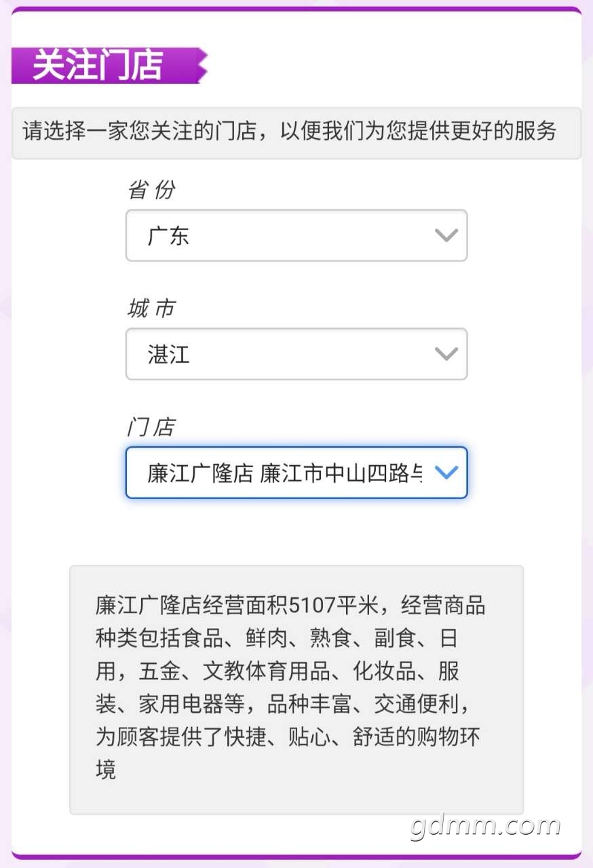Click the 省份 field label
This screenshot has height=868, width=593.
point(151,191)
